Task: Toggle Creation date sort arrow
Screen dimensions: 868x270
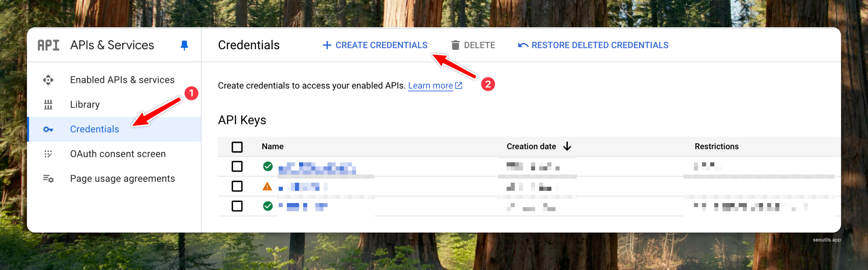Action: 567,146
